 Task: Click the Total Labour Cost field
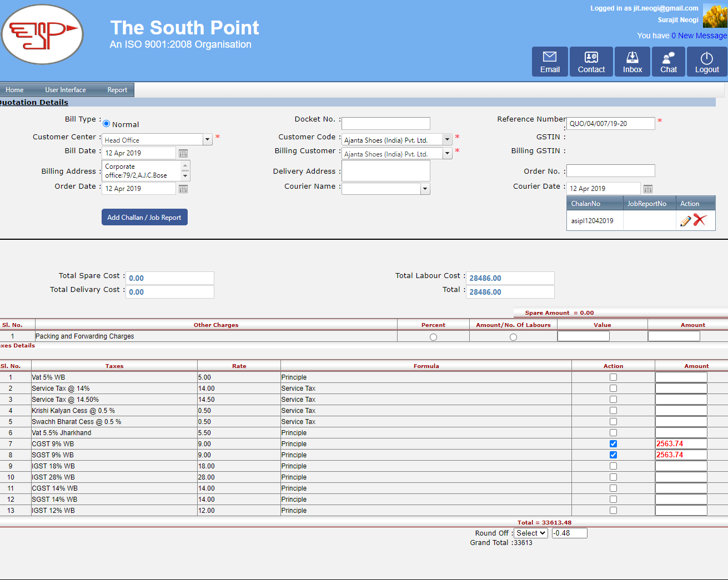[510, 278]
